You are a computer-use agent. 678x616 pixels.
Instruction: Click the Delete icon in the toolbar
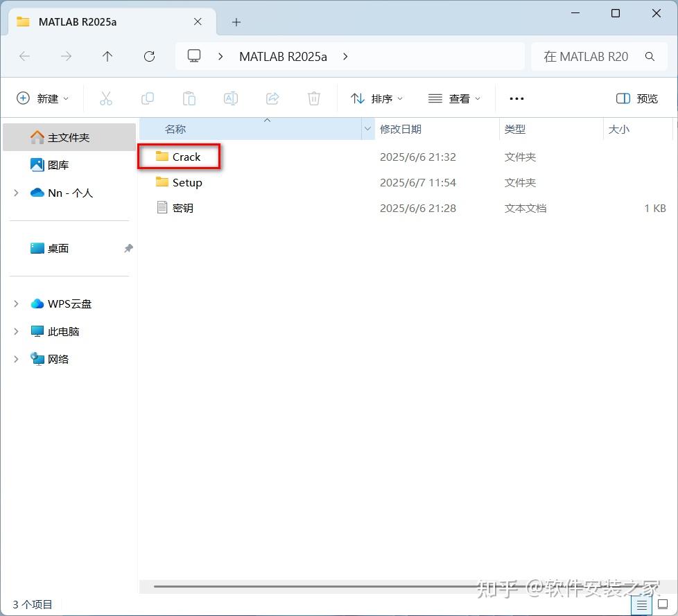coord(313,98)
